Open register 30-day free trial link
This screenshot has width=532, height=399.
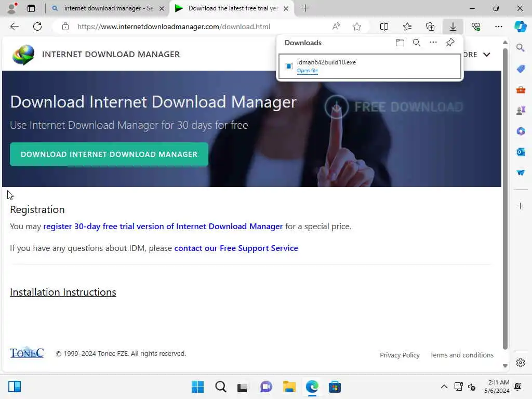click(x=163, y=227)
